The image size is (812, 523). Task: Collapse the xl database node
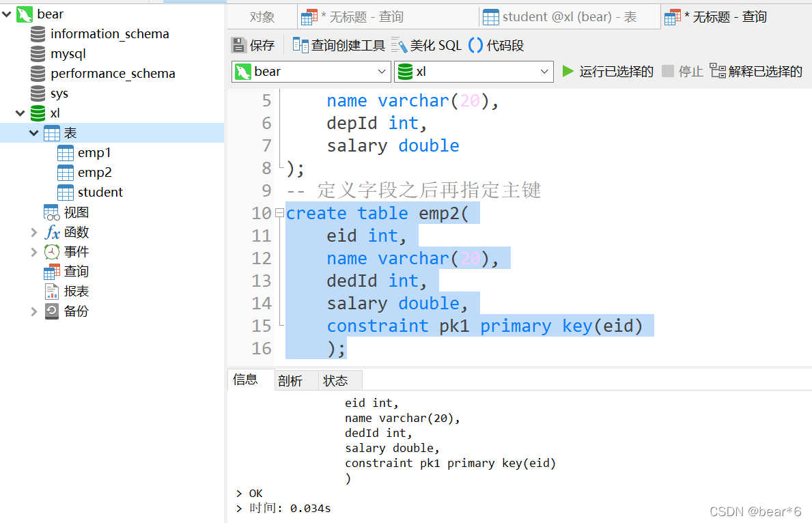(x=20, y=113)
